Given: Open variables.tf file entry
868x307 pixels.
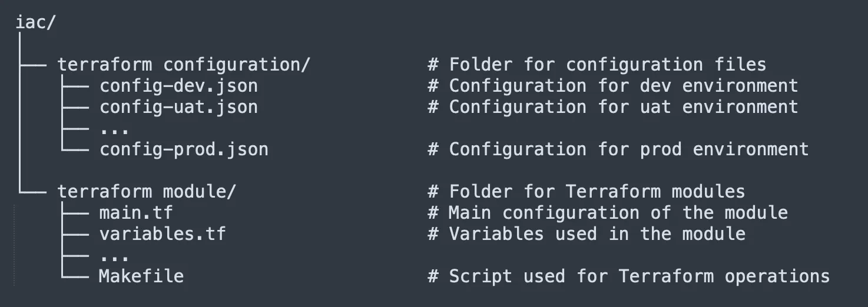Looking at the screenshot, I should pyautogui.click(x=163, y=233).
